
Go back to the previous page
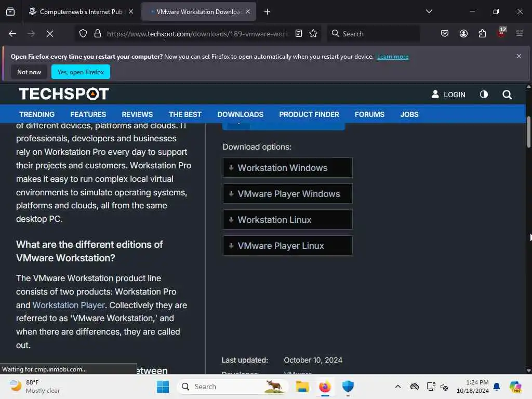(x=12, y=34)
